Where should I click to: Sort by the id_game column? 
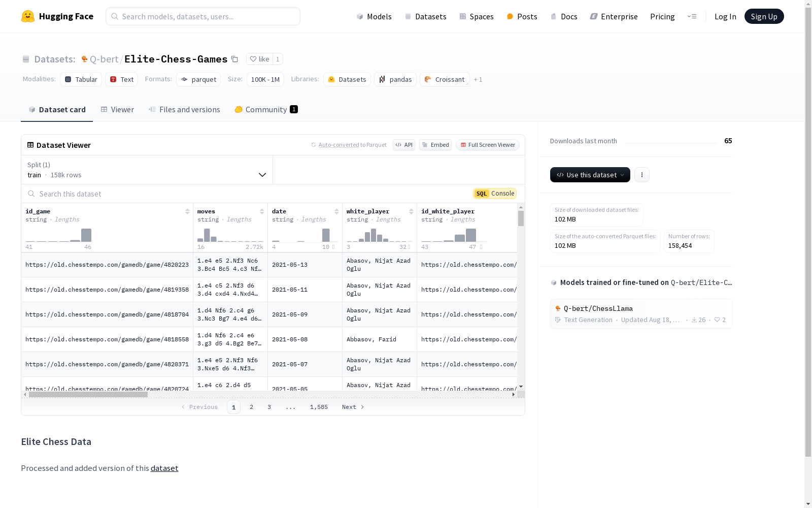(187, 211)
